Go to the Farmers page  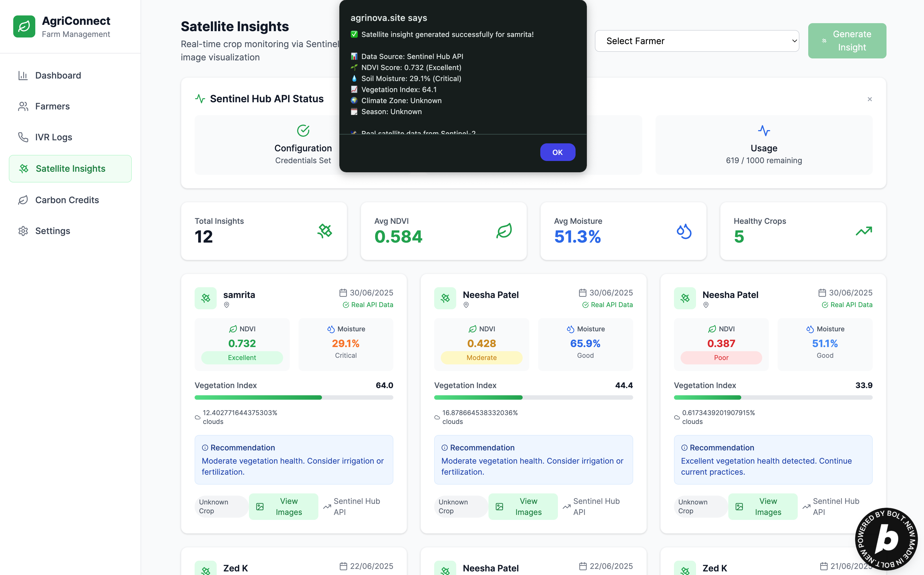pyautogui.click(x=52, y=106)
